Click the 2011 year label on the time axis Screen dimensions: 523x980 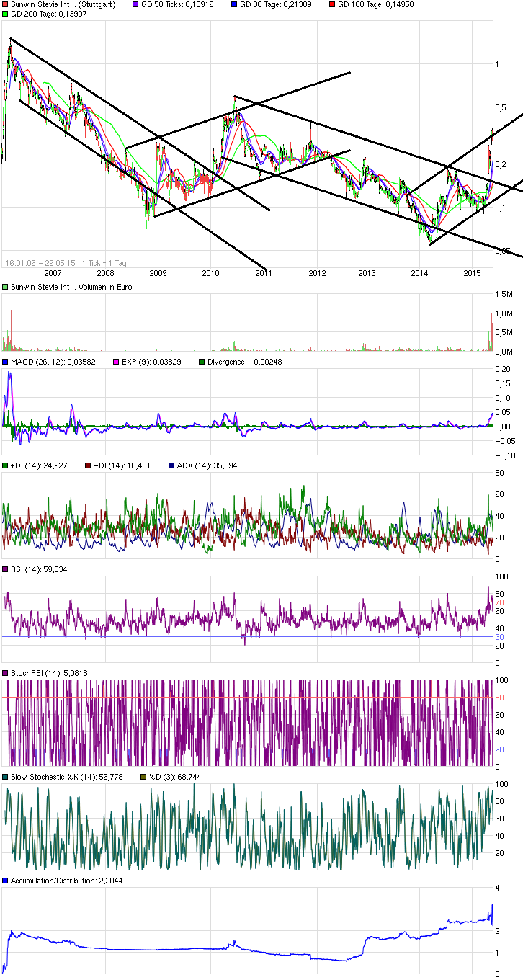coord(263,273)
